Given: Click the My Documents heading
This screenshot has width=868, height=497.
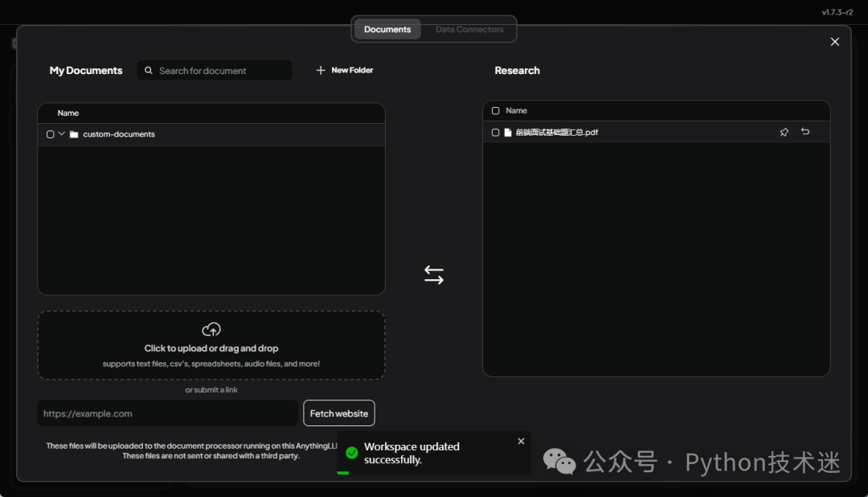Looking at the screenshot, I should (86, 70).
